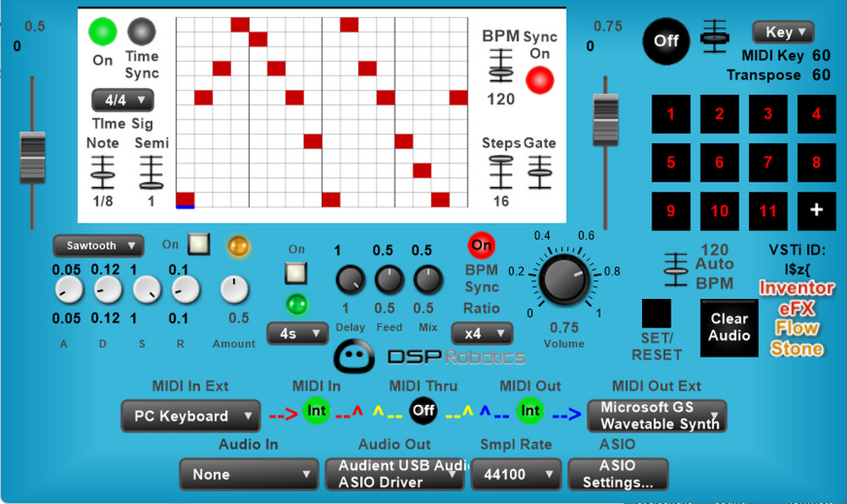This screenshot has height=504, width=847.
Task: Open ASIO Settings
Action: click(x=617, y=474)
